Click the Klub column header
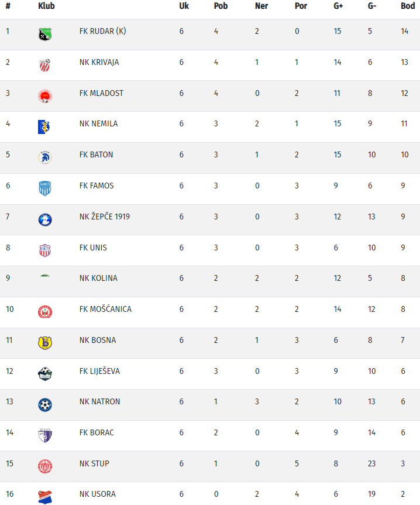The width and height of the screenshot is (420, 505). click(46, 6)
